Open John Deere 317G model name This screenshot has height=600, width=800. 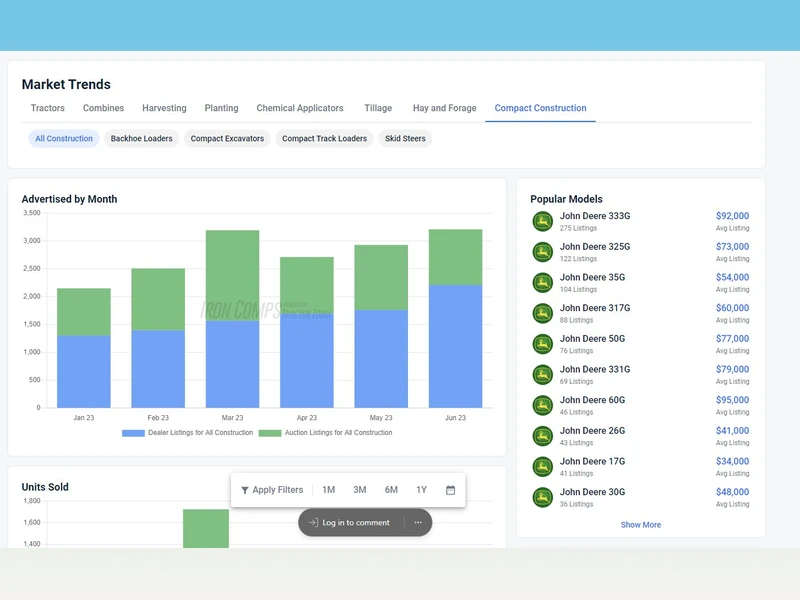(x=595, y=308)
